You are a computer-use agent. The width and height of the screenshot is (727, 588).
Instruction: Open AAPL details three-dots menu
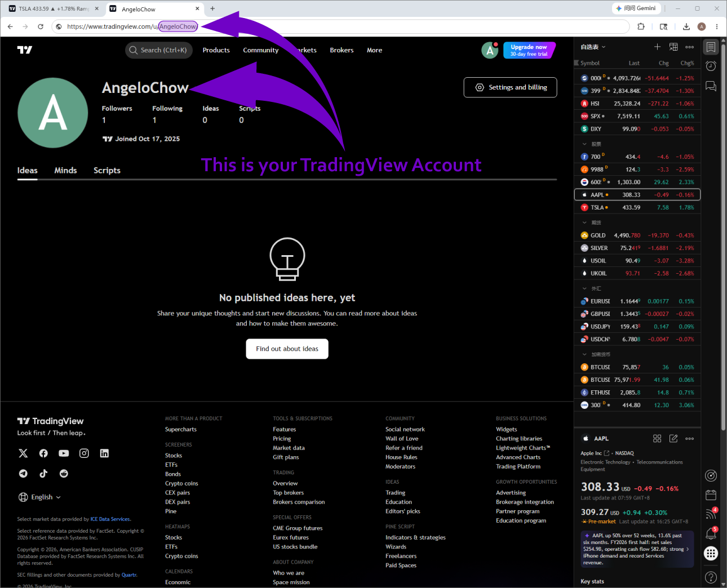pos(690,438)
